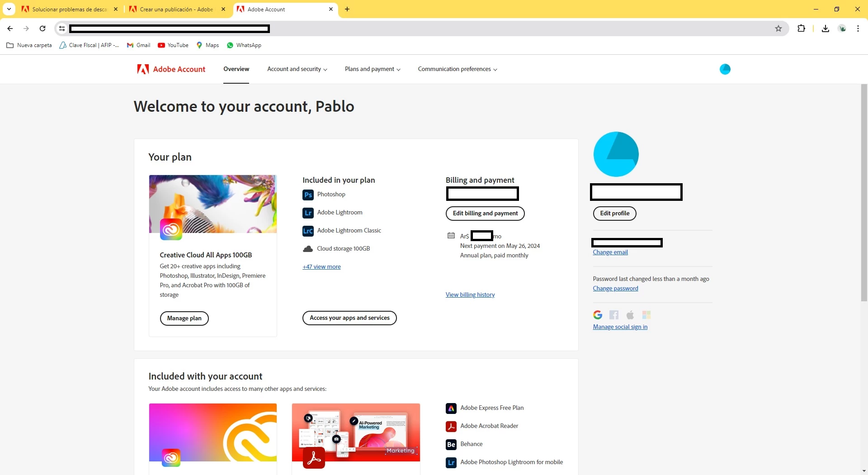Open the View billing history link

click(470, 295)
